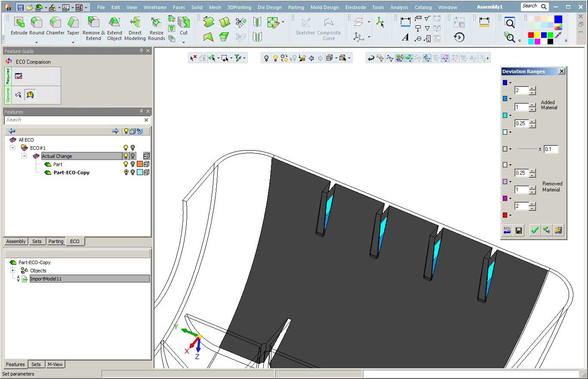Image resolution: width=588 pixels, height=379 pixels.
Task: Select the ImportModel11 feature
Action: pyautogui.click(x=46, y=279)
